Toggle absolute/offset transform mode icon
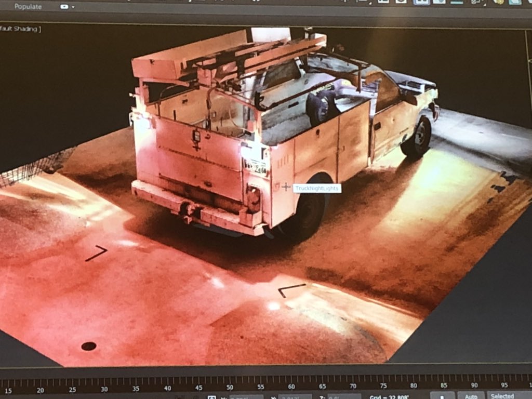This screenshot has width=532, height=399. click(212, 397)
